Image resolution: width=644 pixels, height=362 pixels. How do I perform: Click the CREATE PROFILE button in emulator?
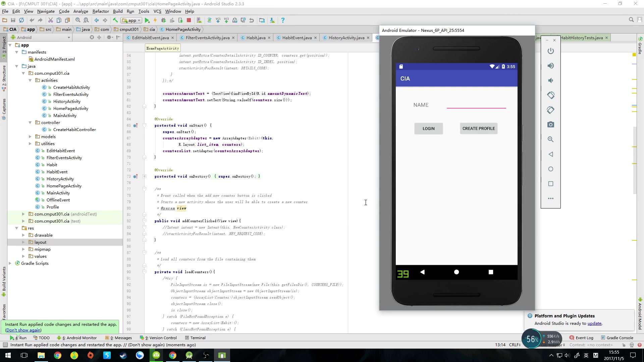pos(479,129)
